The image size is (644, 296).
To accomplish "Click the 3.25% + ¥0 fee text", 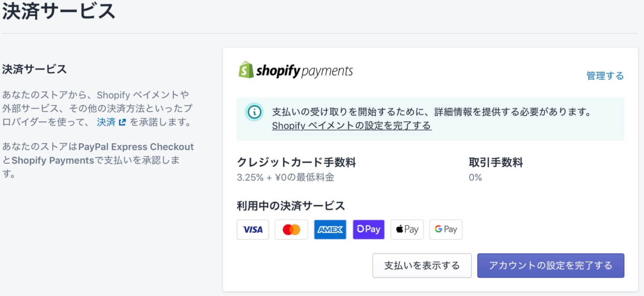I will pyautogui.click(x=285, y=177).
